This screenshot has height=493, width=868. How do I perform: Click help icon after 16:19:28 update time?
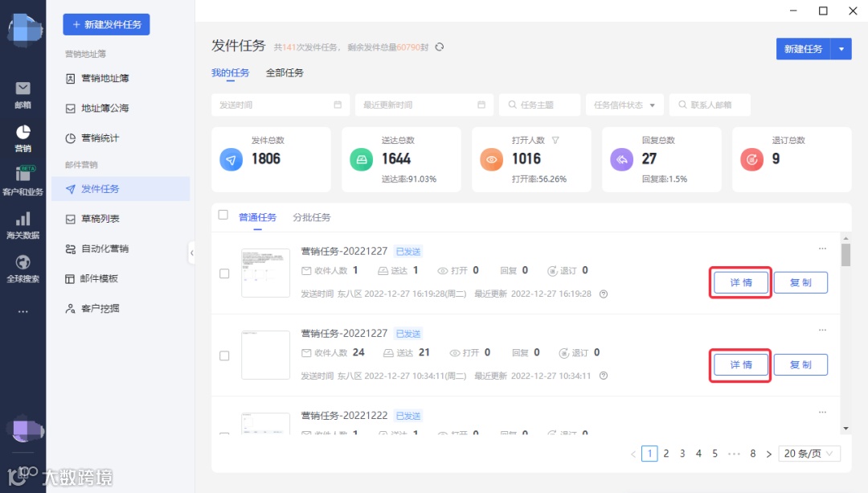coord(604,294)
